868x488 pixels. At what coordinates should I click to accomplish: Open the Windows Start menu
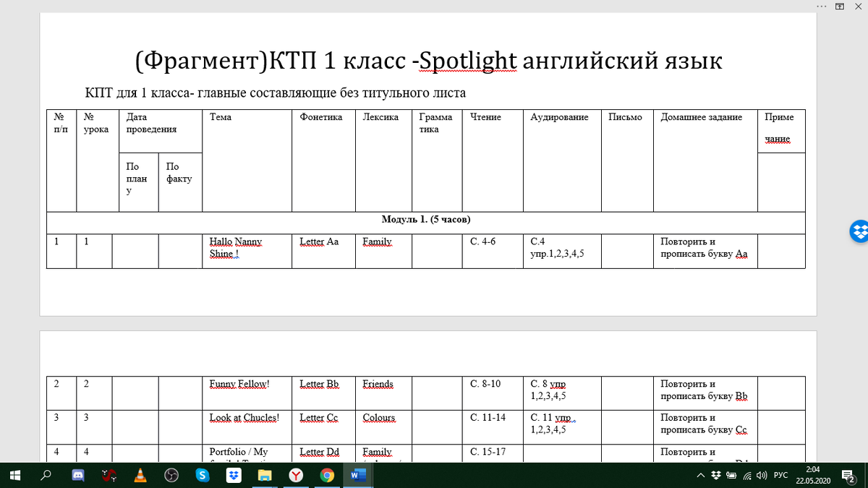(14, 475)
